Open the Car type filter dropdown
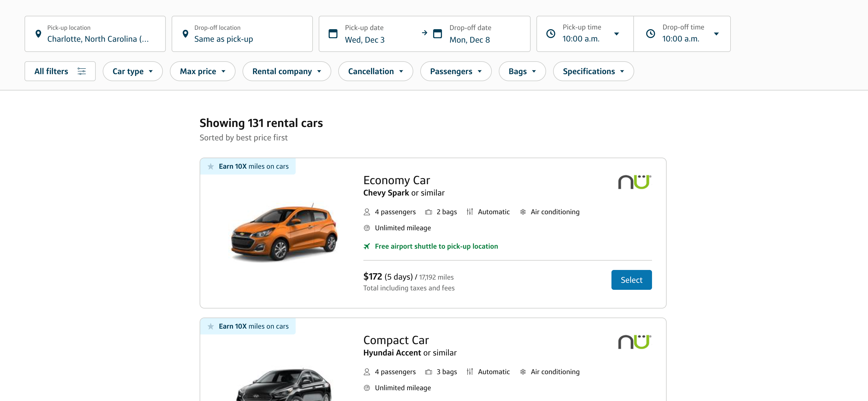Viewport: 868px width, 401px height. pos(133,71)
